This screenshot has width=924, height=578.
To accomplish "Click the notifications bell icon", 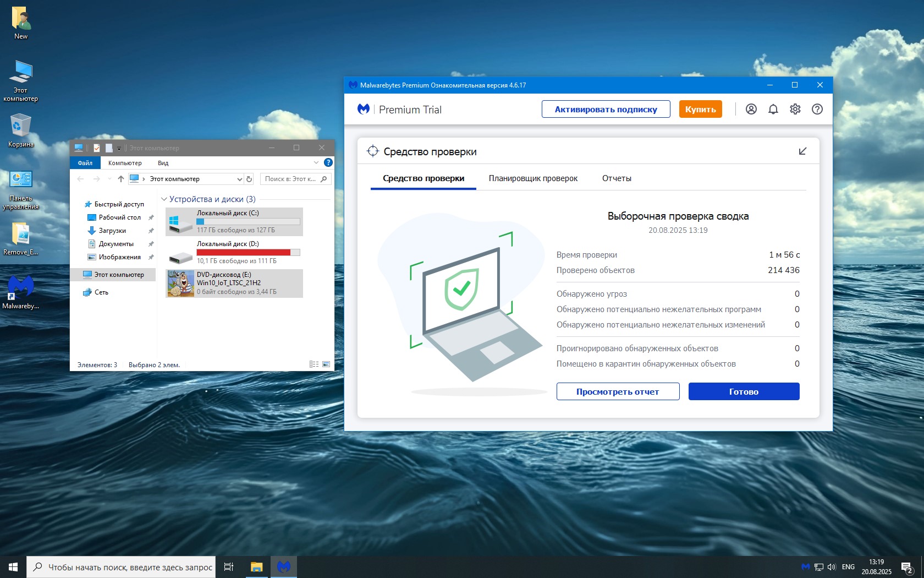I will 773,109.
